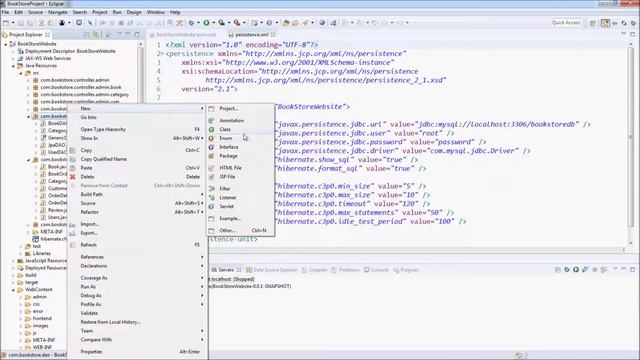
Task: Choose Filter in the New submenu
Action: tap(240, 189)
